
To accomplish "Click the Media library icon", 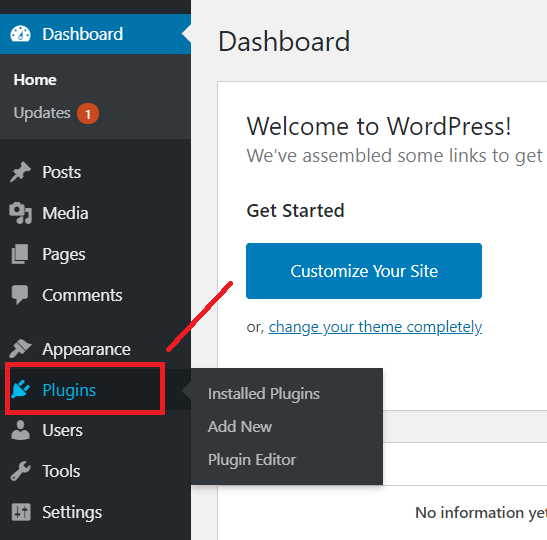I will click(x=21, y=213).
